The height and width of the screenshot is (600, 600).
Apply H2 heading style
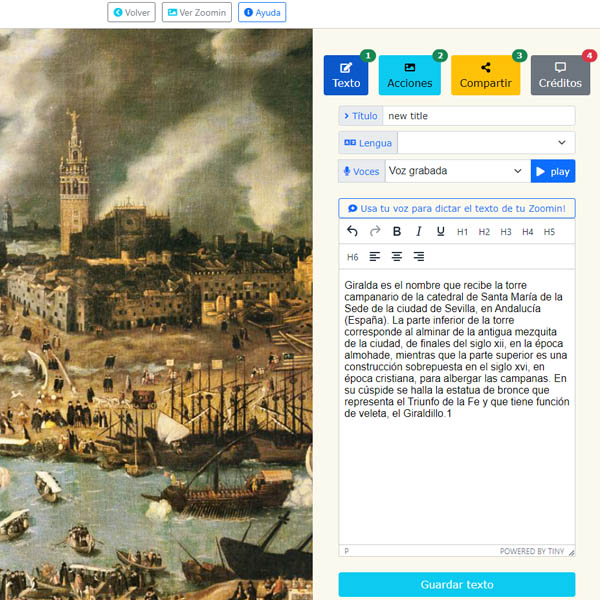pos(484,232)
